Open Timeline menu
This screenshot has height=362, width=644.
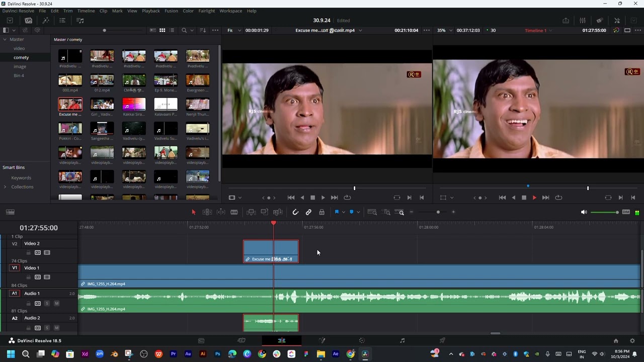click(x=86, y=11)
